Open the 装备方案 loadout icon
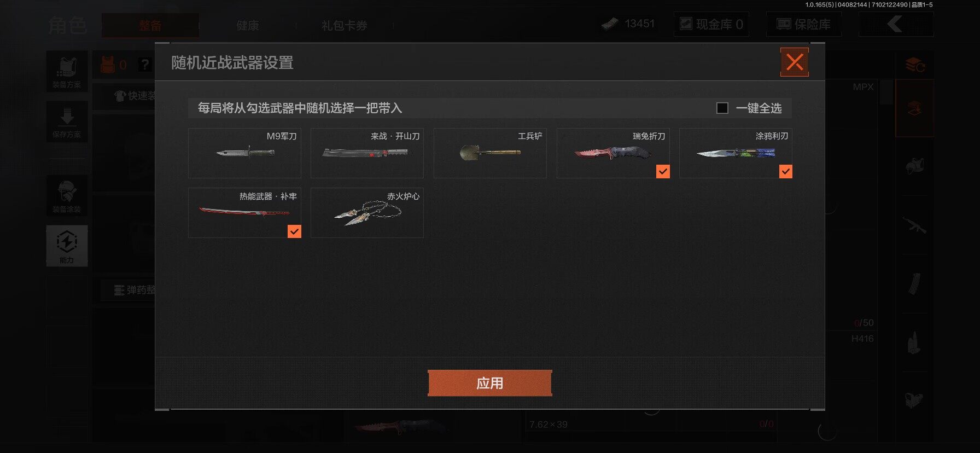The image size is (980, 453). click(67, 72)
